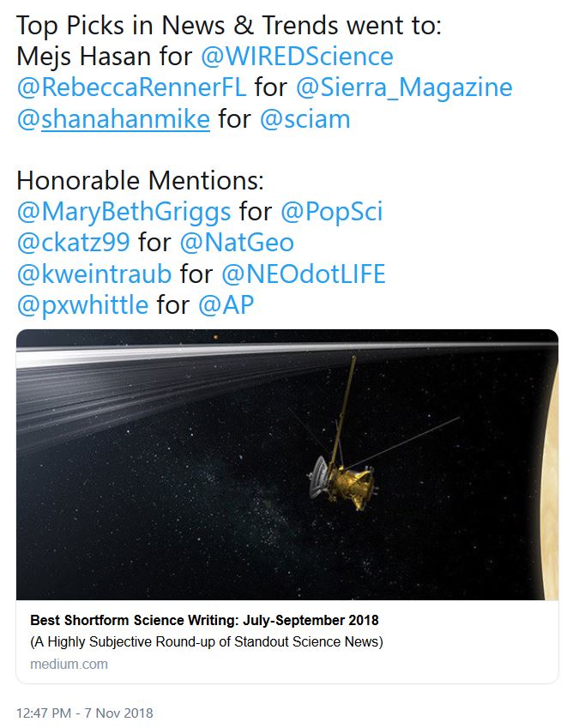Open the @PopSci mention
Viewport: 585px width, 728px height.
(334, 212)
